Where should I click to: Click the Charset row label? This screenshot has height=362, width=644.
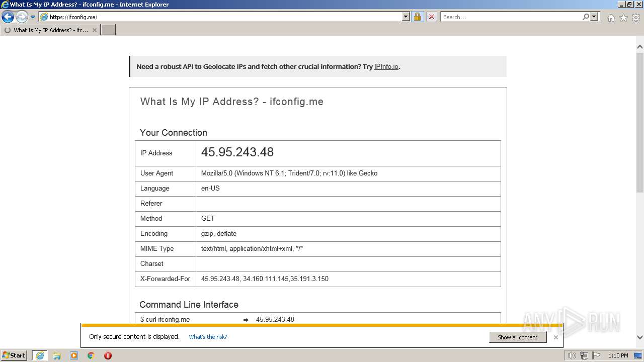pyautogui.click(x=152, y=264)
